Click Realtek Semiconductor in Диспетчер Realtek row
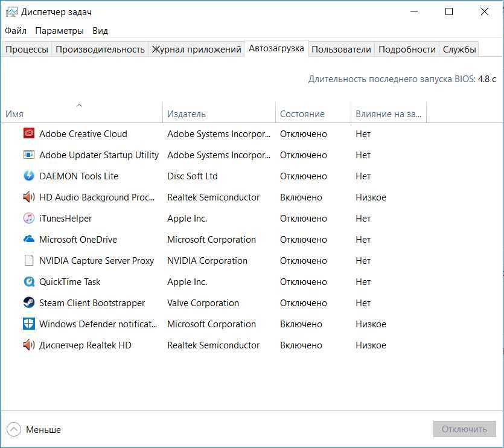The height and width of the screenshot is (448, 504). click(214, 345)
